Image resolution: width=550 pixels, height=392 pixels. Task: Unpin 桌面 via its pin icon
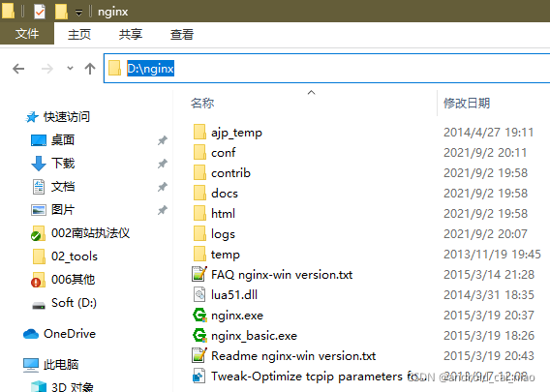(x=162, y=140)
